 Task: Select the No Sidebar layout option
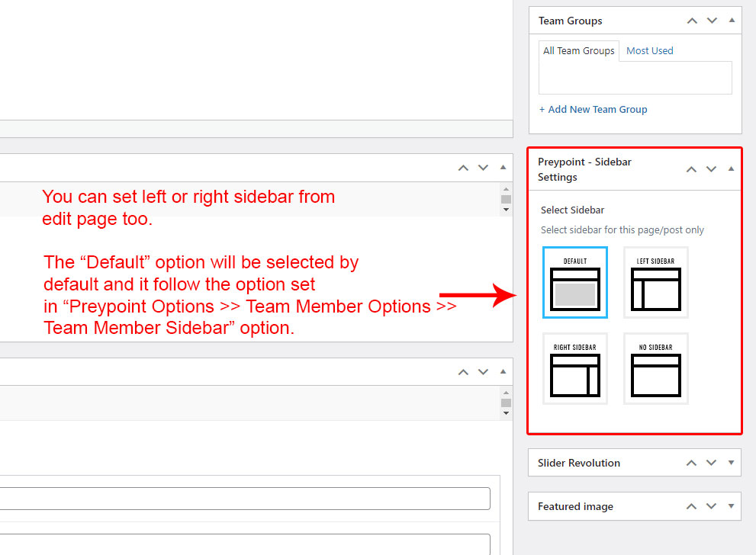pos(655,368)
